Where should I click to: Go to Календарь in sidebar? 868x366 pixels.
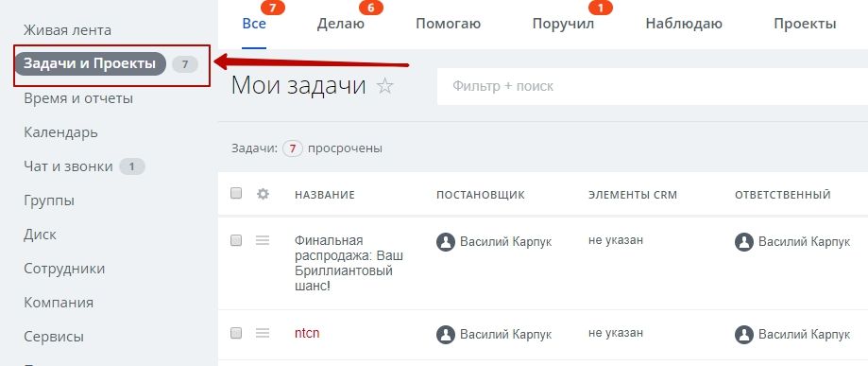pyautogui.click(x=60, y=132)
